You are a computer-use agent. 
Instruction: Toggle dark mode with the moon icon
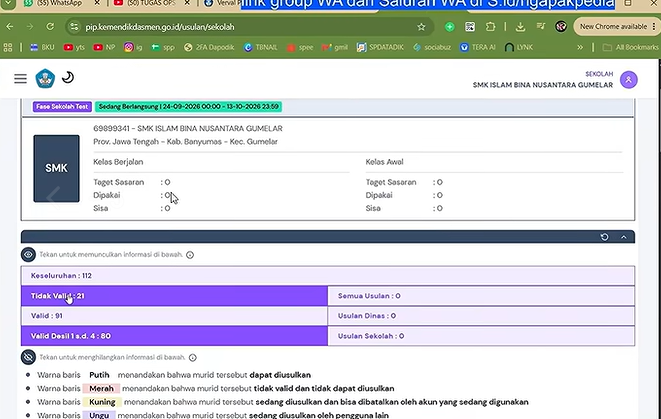point(68,78)
